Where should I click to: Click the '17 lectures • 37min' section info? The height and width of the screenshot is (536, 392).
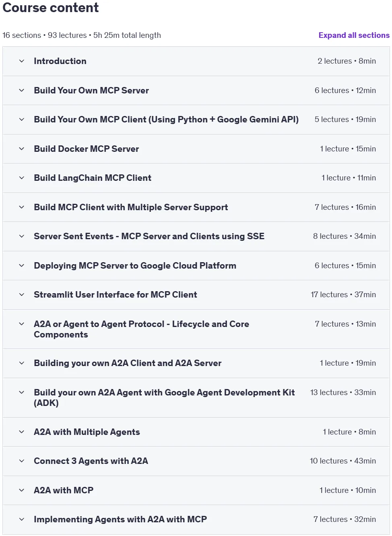coord(343,295)
